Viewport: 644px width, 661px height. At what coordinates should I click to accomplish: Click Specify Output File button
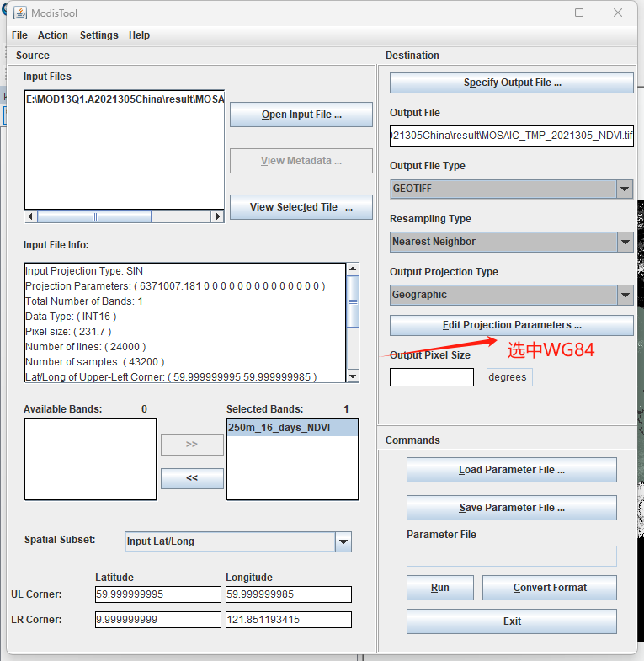click(512, 83)
